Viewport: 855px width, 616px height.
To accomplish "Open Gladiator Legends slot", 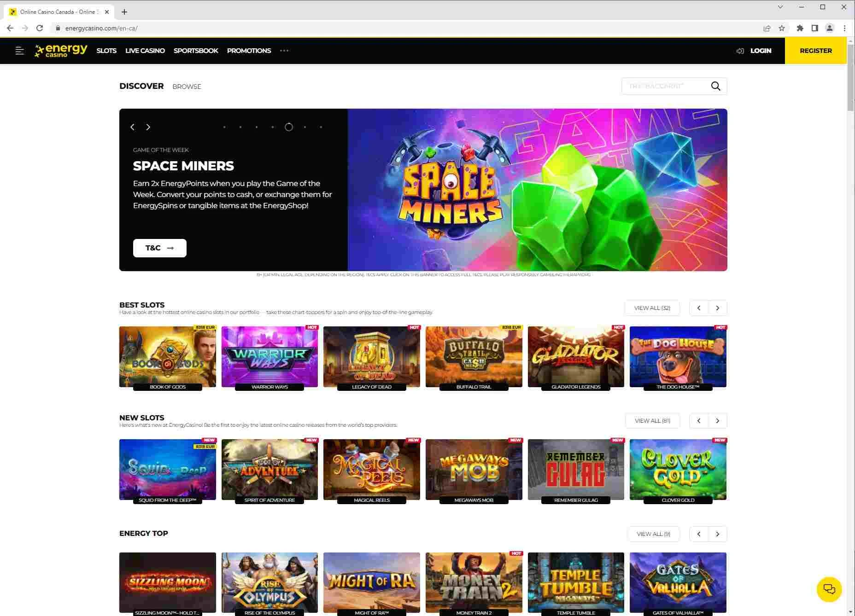I will point(576,357).
